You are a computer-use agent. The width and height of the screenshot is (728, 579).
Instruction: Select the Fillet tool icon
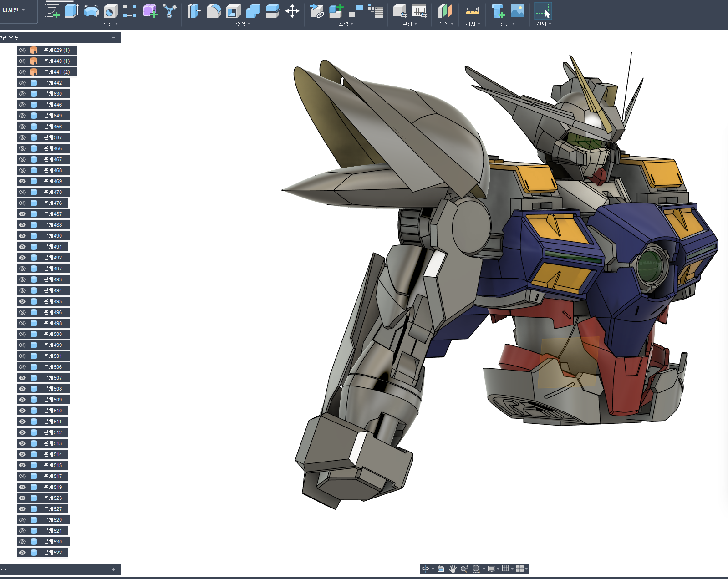(x=214, y=10)
